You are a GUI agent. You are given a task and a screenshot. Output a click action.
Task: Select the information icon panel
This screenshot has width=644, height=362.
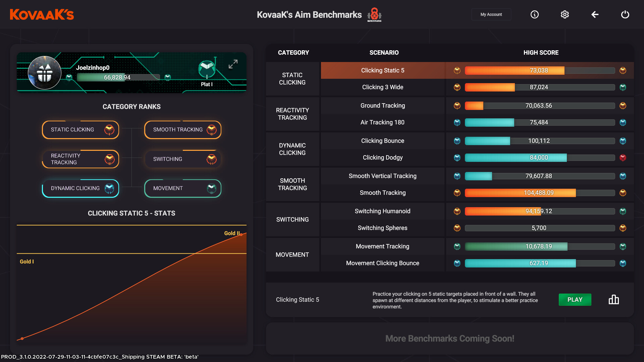534,14
